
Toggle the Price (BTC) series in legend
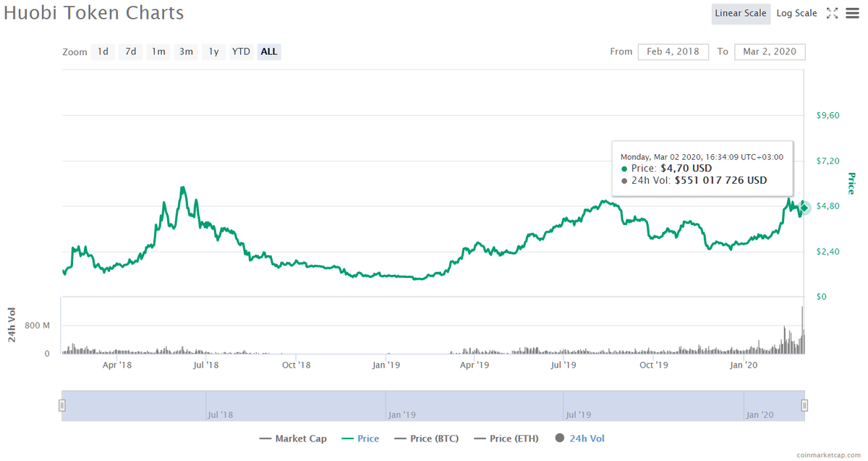pyautogui.click(x=427, y=439)
